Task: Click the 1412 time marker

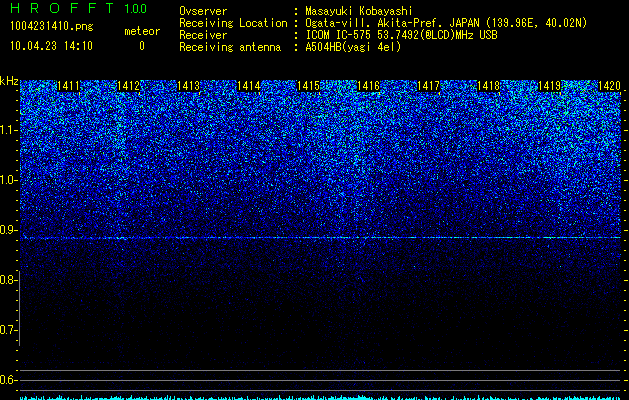Action: [128, 86]
